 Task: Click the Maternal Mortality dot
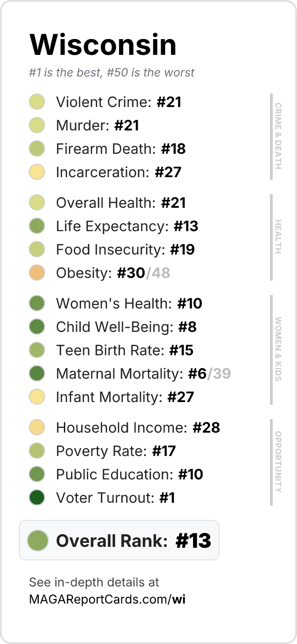tap(37, 374)
